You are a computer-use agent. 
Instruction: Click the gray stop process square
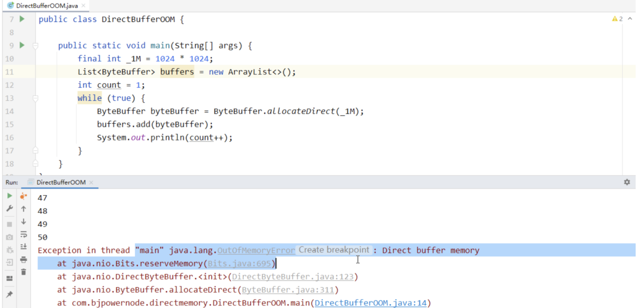tap(10, 224)
